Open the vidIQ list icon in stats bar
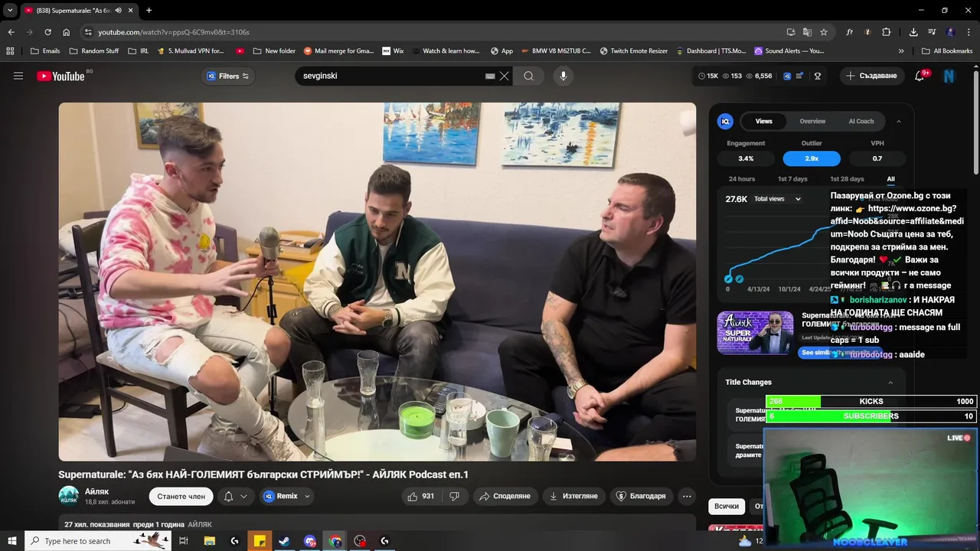This screenshot has height=551, width=980. click(x=800, y=76)
